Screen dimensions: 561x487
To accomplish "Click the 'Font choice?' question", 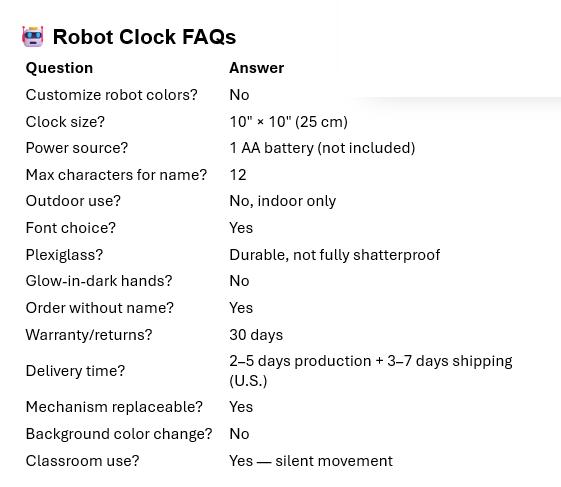I will coord(71,228).
